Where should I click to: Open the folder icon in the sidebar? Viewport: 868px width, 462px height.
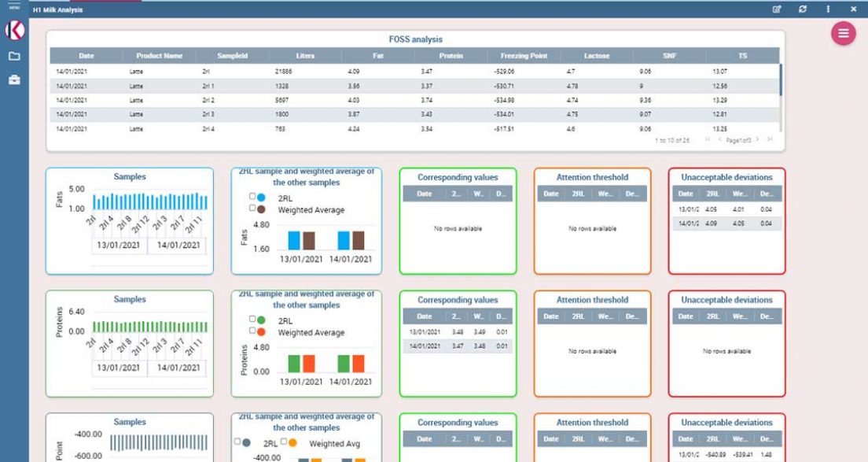coord(14,56)
